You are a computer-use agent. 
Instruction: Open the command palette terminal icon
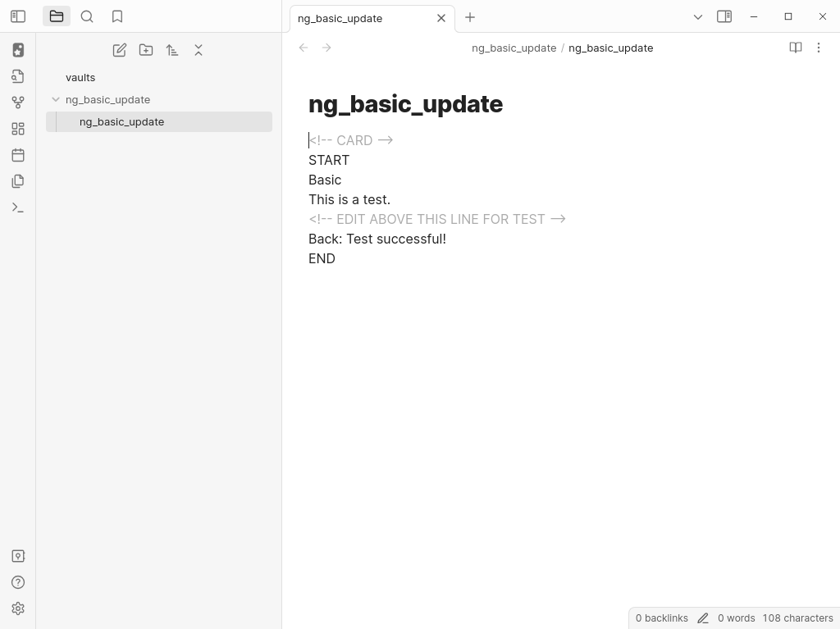[x=18, y=207]
